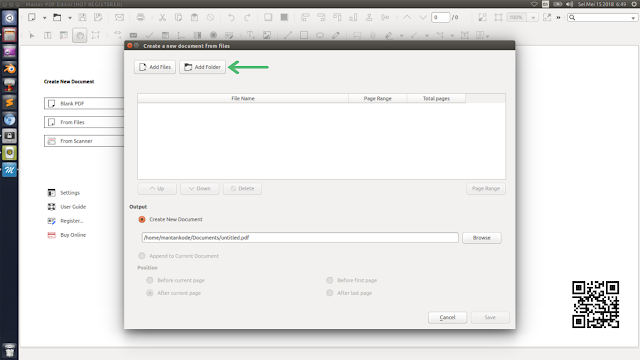Screen dimensions: 640x360
Task: Open the New document dropdown arrow
Action: tap(44, 18)
